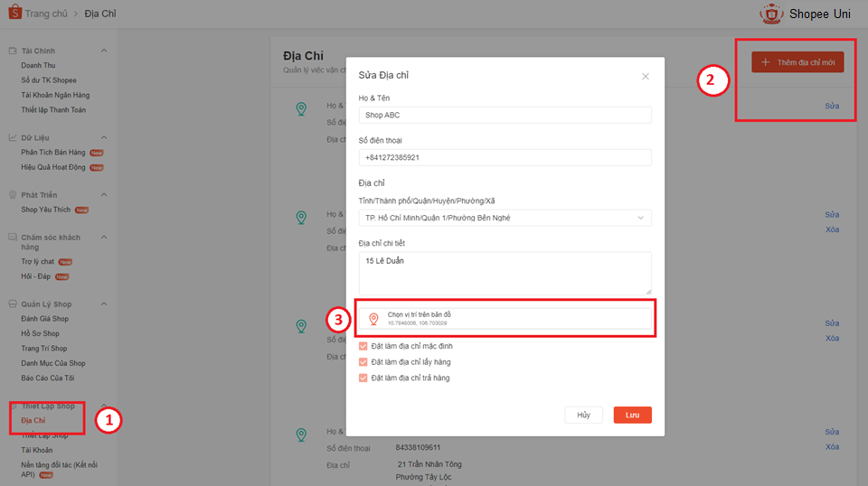Image resolution: width=868 pixels, height=486 pixels.
Task: Close the Sửa Địa chỉ dialog
Action: pyautogui.click(x=645, y=77)
